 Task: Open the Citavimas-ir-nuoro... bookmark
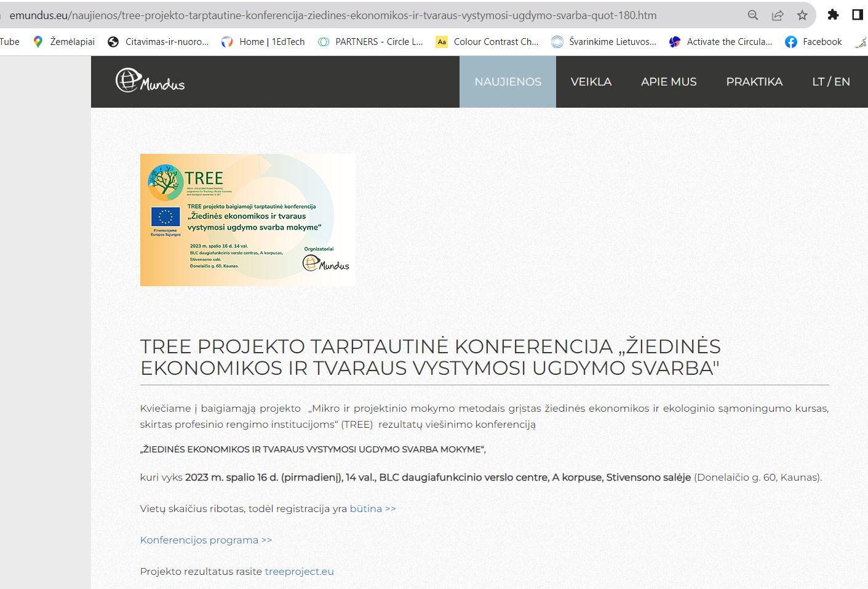click(x=158, y=42)
